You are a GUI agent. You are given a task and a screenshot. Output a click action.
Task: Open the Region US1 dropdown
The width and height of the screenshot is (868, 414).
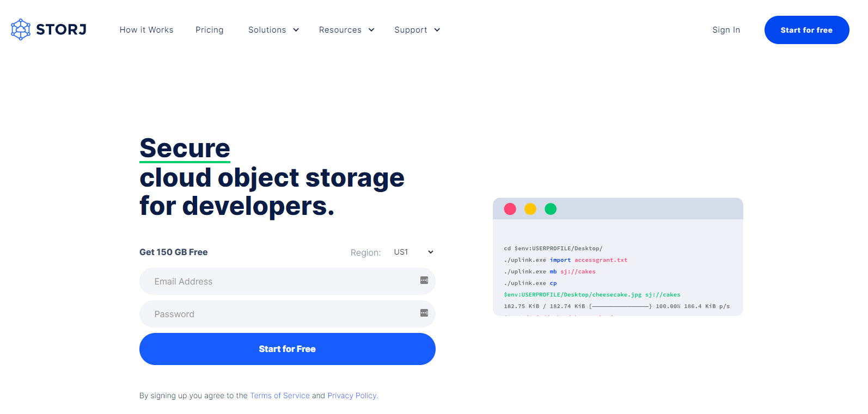point(414,252)
